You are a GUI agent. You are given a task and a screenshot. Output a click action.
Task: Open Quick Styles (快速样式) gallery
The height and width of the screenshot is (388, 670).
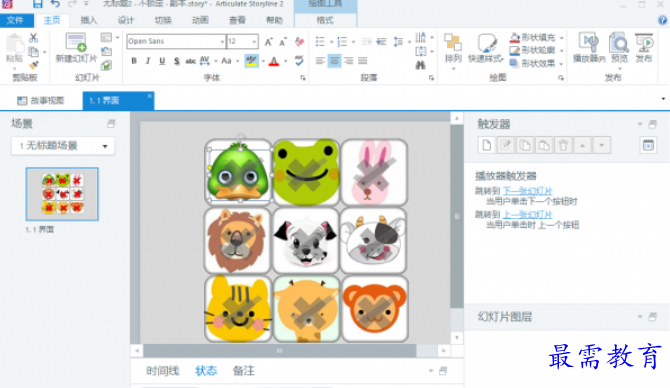pos(485,49)
